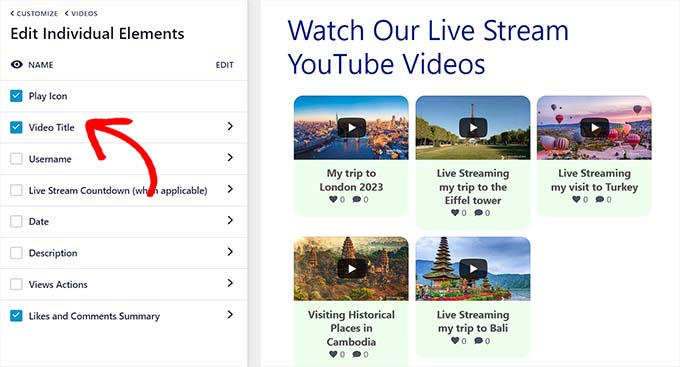Click the NAME column header
680x367 pixels.
(x=41, y=65)
